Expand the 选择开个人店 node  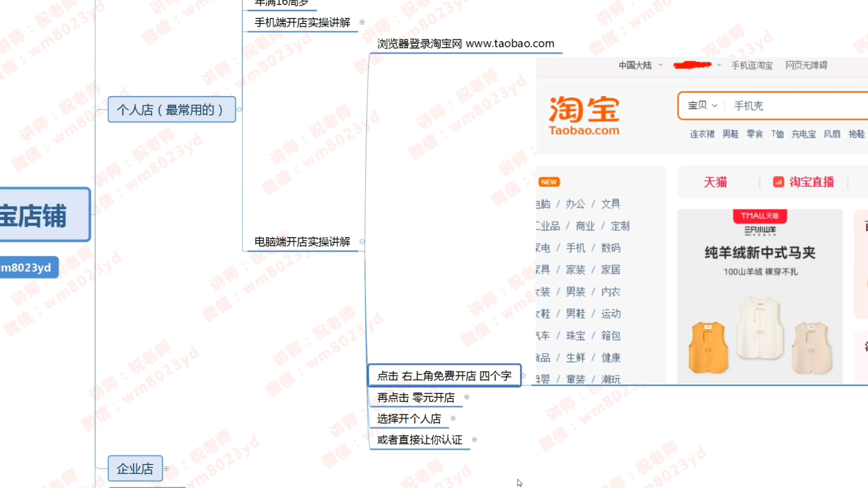click(453, 418)
